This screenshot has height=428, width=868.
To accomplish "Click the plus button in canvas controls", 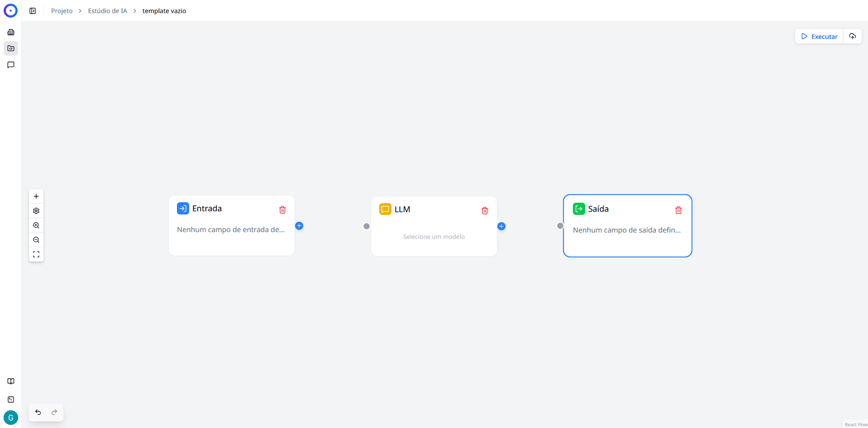I will (x=36, y=196).
